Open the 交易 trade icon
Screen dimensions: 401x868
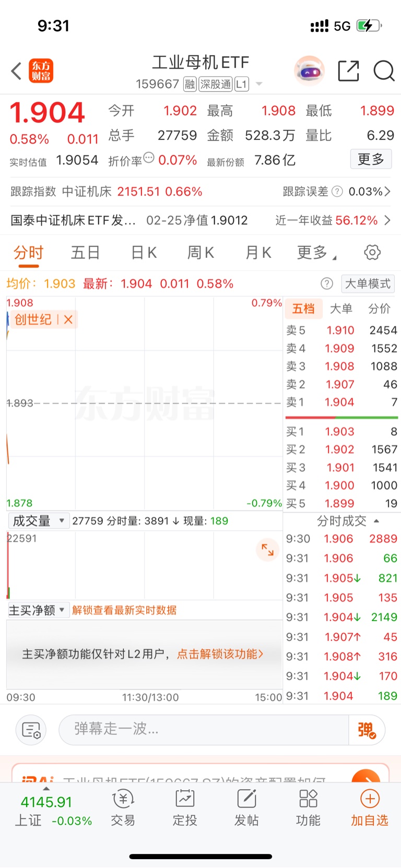(123, 808)
